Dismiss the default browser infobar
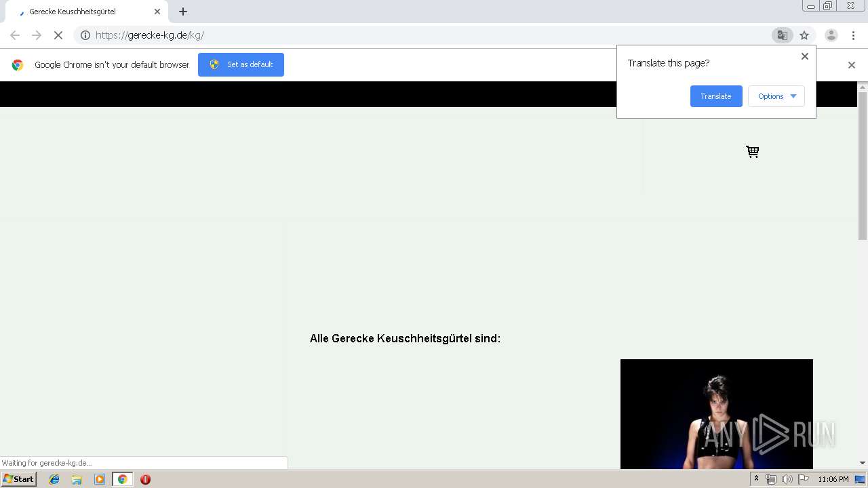 (x=852, y=65)
